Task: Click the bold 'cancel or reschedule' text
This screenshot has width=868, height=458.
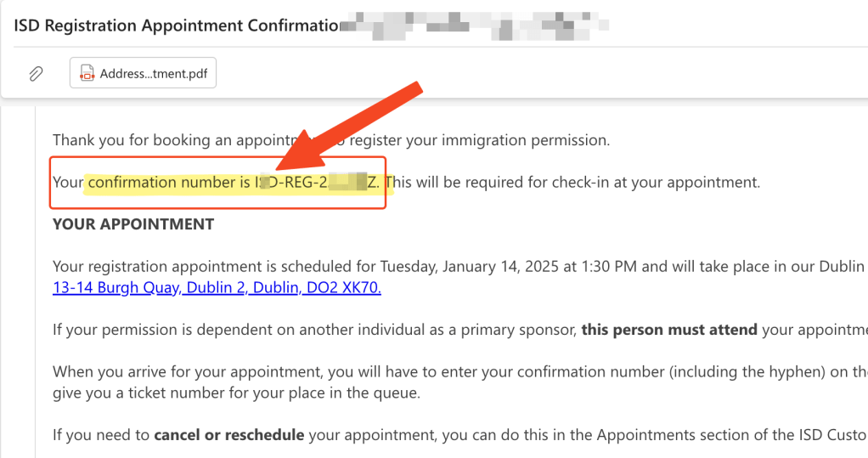Action: (x=228, y=435)
